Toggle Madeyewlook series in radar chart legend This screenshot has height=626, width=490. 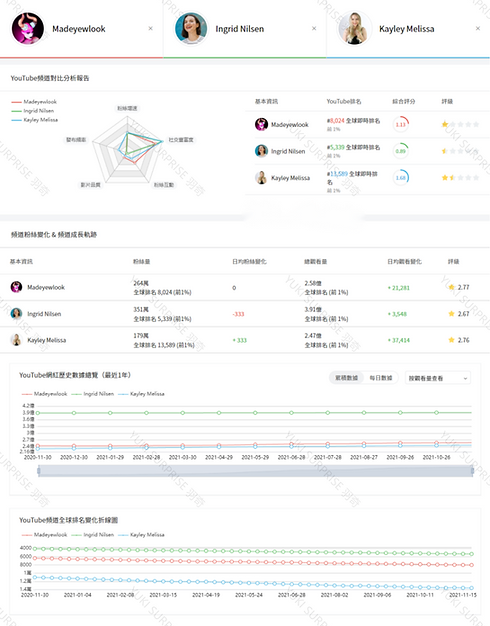click(x=34, y=102)
